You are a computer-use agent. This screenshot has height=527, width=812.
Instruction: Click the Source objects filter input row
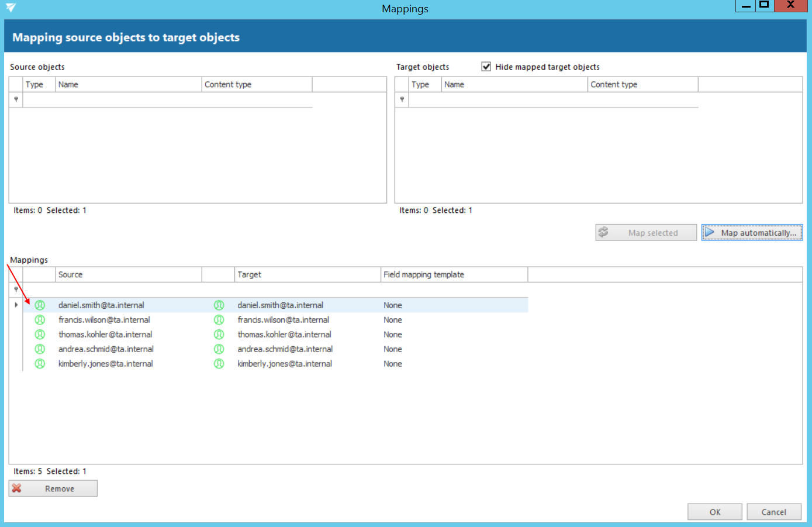[167, 100]
